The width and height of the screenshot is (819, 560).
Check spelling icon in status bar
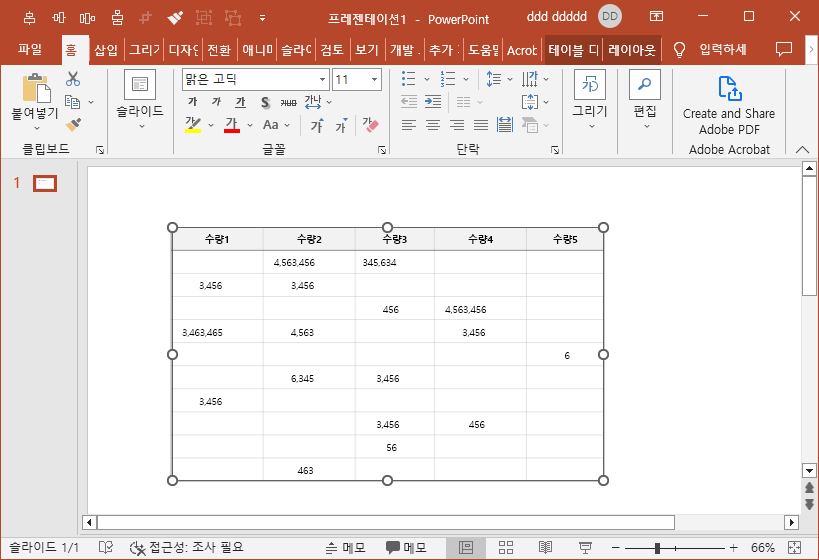tap(106, 547)
